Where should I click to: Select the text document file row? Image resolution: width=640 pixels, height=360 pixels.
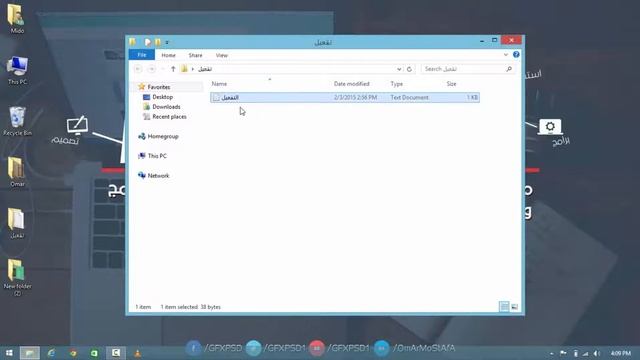click(x=345, y=98)
